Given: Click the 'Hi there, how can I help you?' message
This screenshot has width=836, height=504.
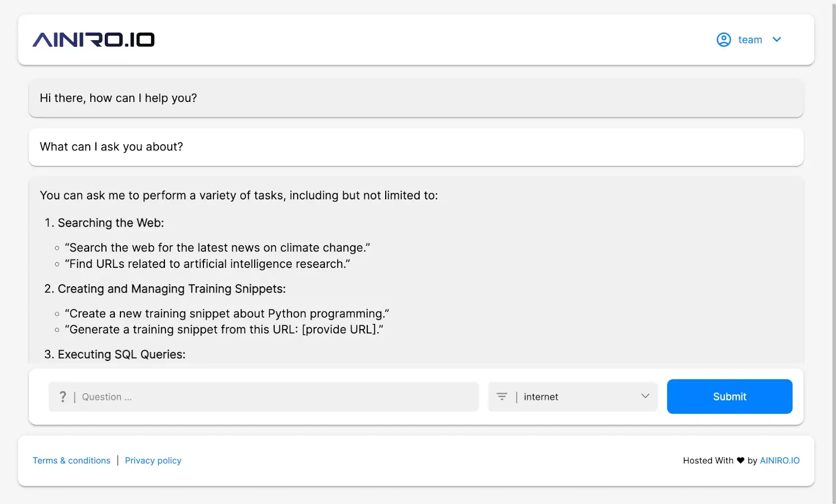Looking at the screenshot, I should 118,98.
